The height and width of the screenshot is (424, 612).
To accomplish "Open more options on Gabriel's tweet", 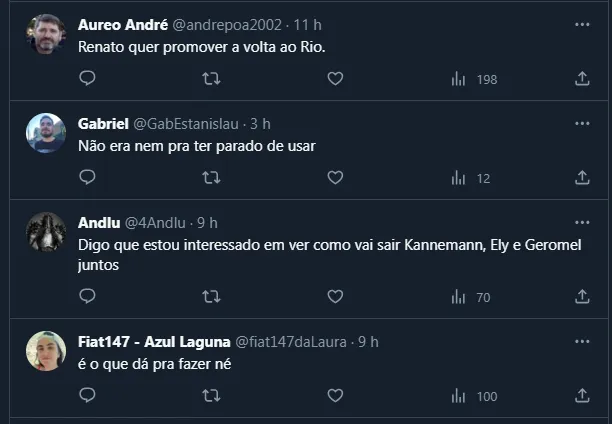I will [582, 123].
